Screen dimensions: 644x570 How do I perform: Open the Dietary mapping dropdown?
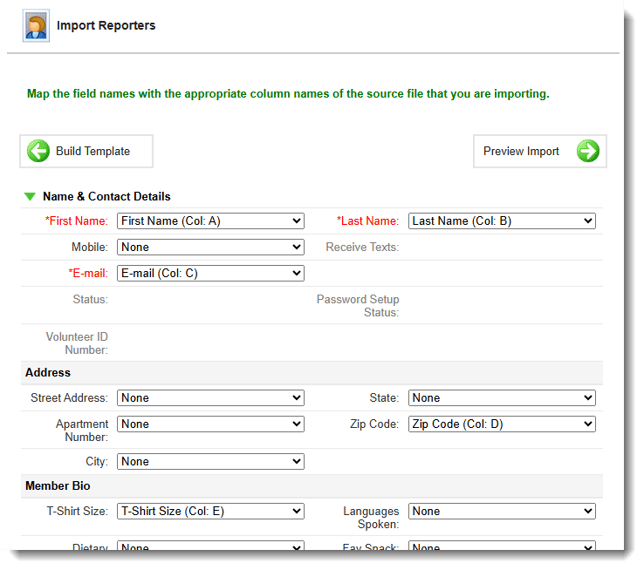tap(210, 547)
